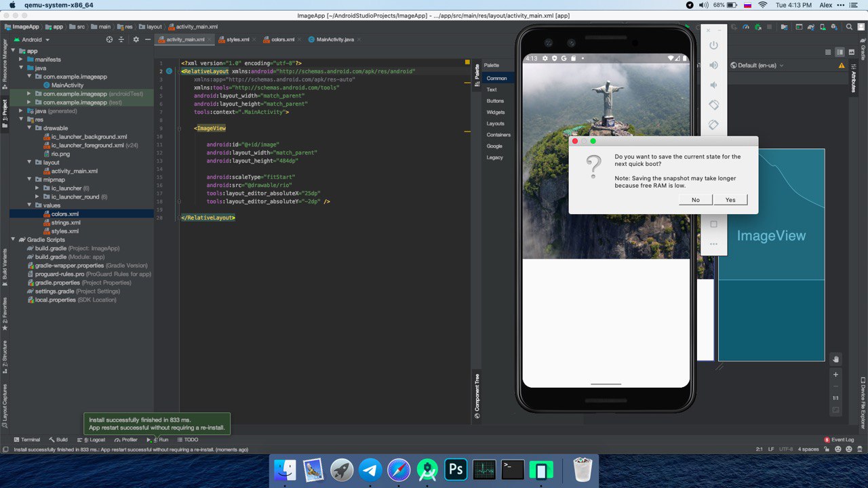Viewport: 868px width, 488px height.
Task: Open Project panel settings gear
Action: coord(136,39)
